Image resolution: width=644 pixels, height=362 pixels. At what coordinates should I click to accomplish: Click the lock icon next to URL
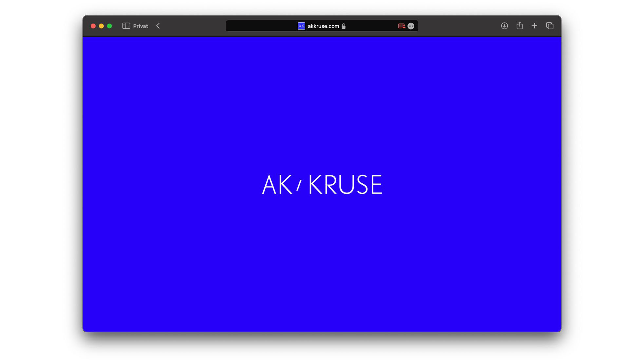click(343, 26)
